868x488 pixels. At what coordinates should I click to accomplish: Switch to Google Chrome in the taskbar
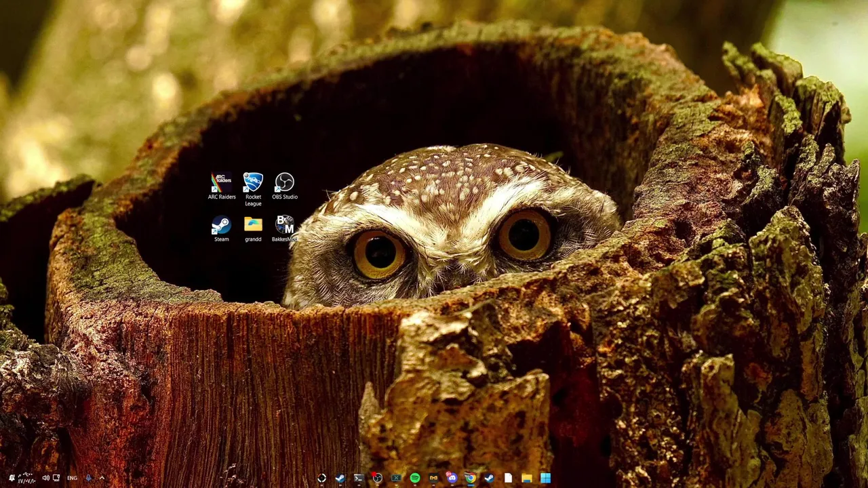470,478
